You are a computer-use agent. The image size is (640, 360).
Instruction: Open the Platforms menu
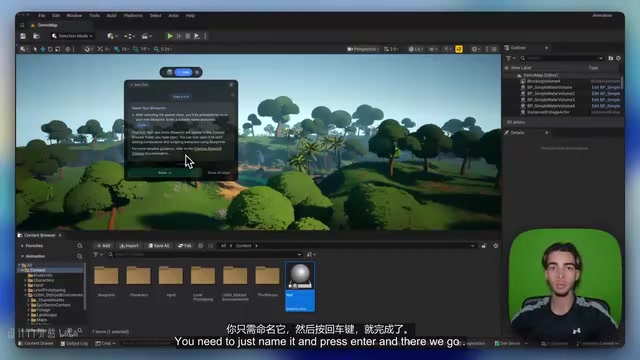(x=133, y=16)
